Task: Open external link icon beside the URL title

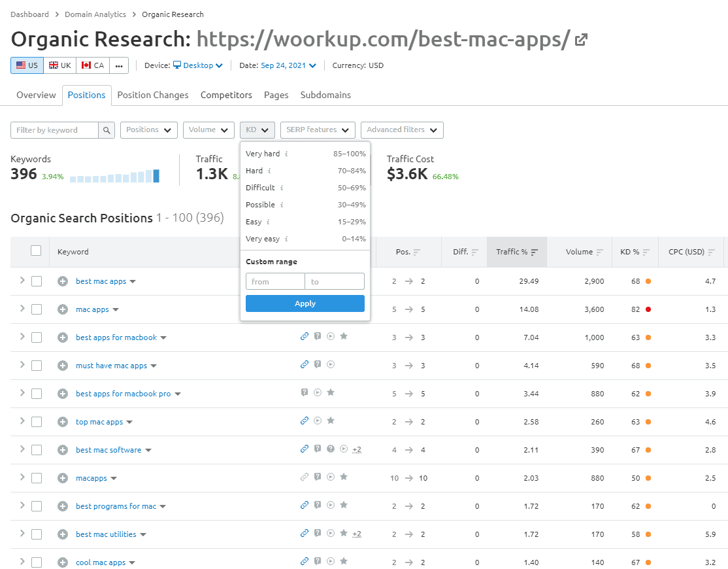Action: point(581,40)
